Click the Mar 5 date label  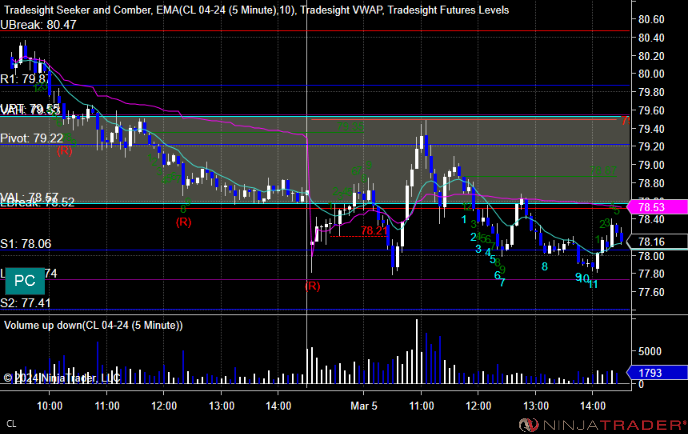pos(364,406)
